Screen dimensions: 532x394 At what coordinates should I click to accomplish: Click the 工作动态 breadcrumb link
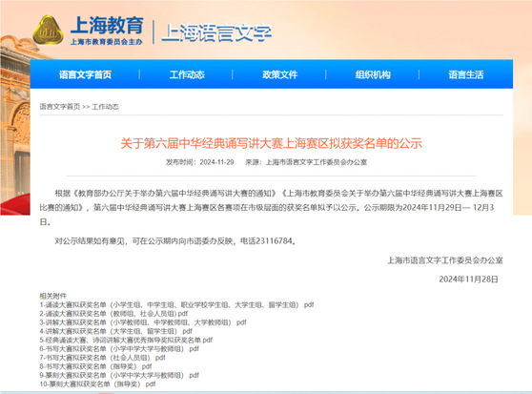(x=105, y=107)
